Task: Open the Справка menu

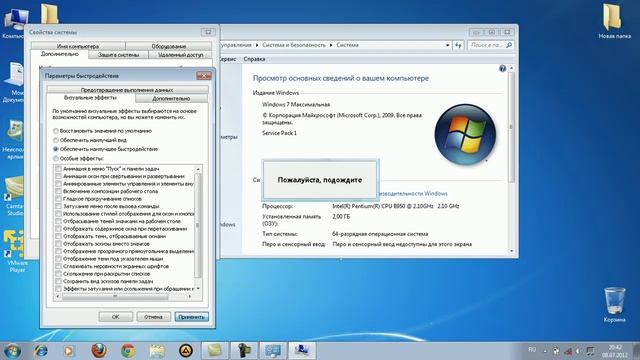Action: [254, 59]
